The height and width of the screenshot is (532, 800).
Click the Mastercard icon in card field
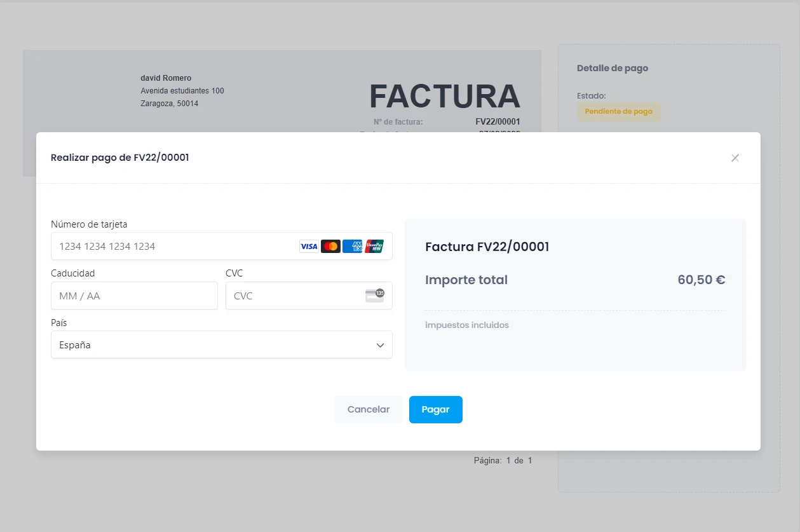331,246
